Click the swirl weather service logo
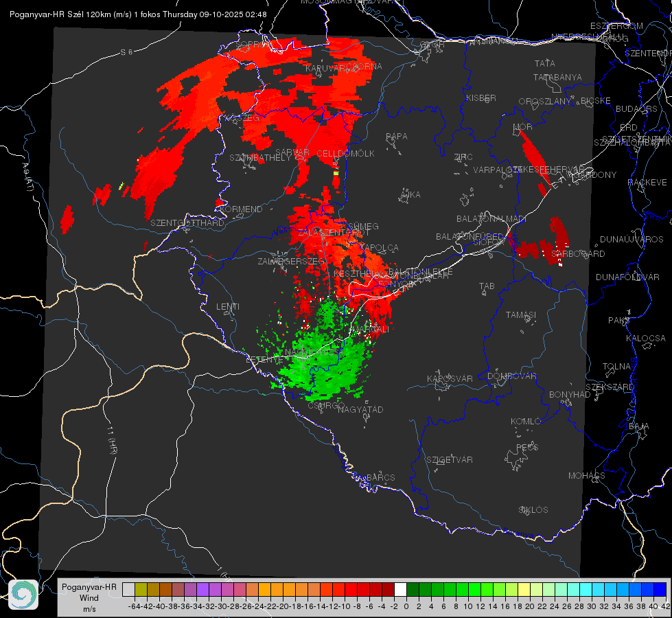The width and height of the screenshot is (672, 618). tap(23, 595)
